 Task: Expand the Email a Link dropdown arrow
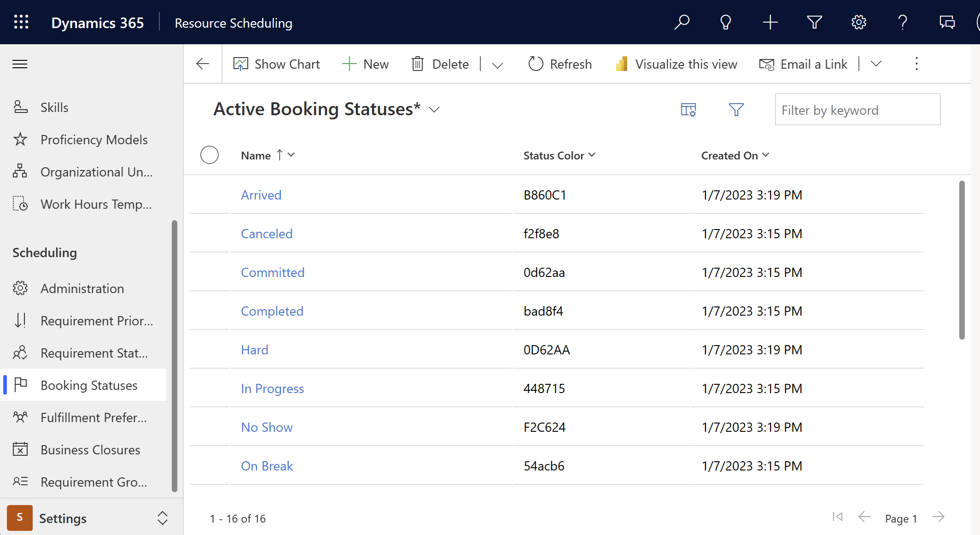click(x=875, y=64)
